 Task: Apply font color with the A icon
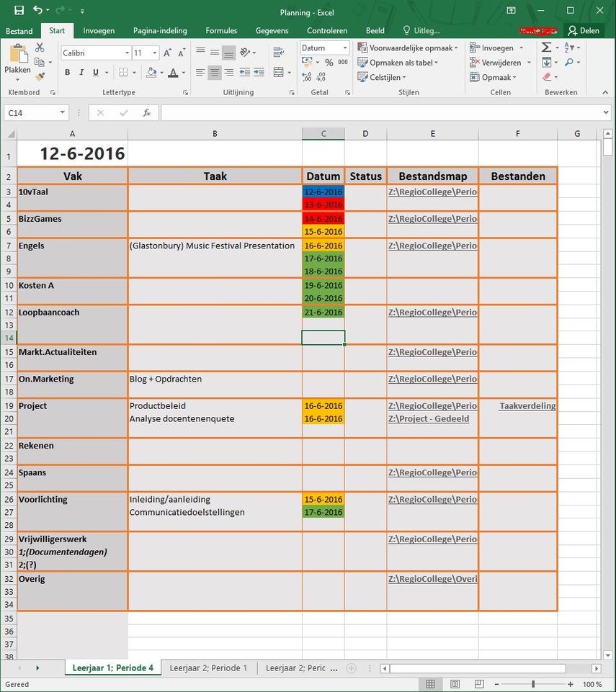coord(173,73)
